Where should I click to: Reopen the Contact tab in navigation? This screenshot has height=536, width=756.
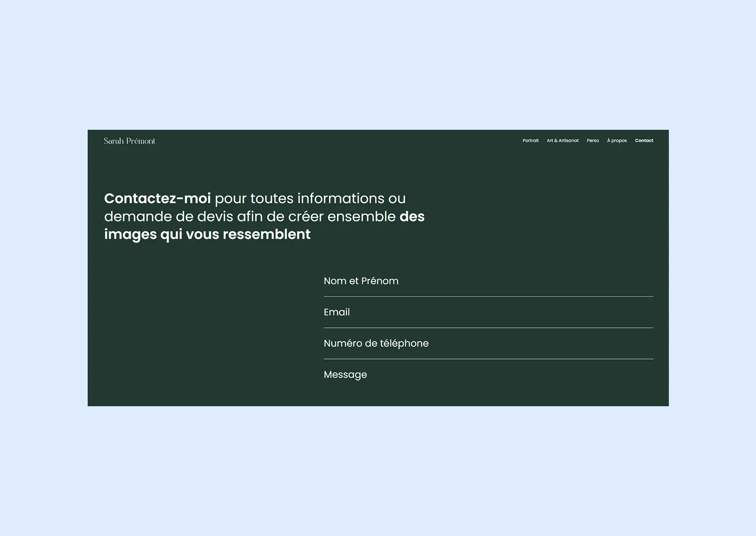644,140
